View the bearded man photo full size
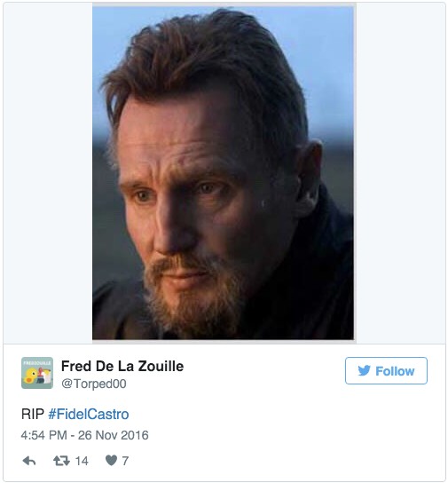Screen dimensions: 448x483 pos(223,172)
